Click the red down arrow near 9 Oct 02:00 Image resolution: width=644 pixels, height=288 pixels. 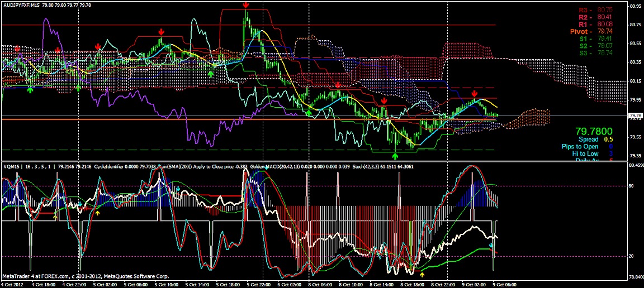click(x=475, y=94)
